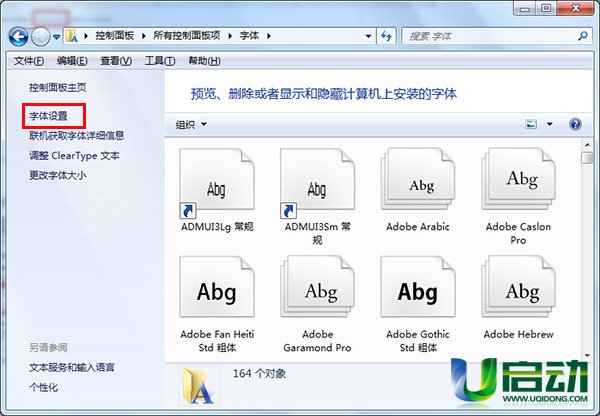Maximize the Fonts window

coord(546,8)
